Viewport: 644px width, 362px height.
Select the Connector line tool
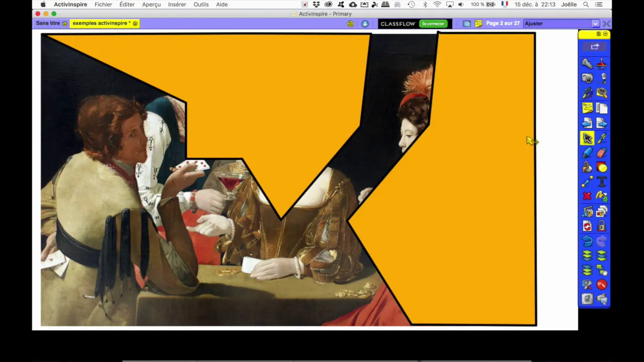pos(587,182)
